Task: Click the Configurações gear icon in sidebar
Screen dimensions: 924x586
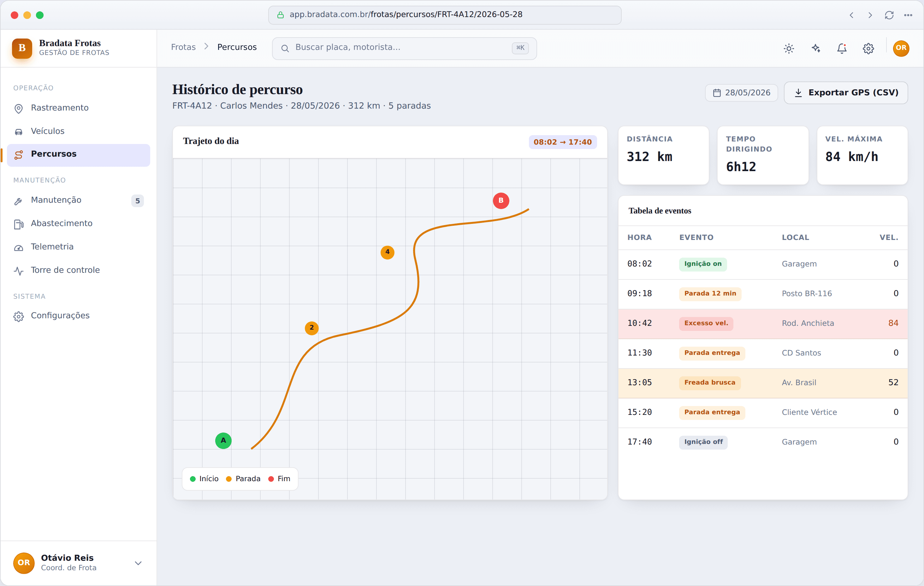Action: click(18, 316)
